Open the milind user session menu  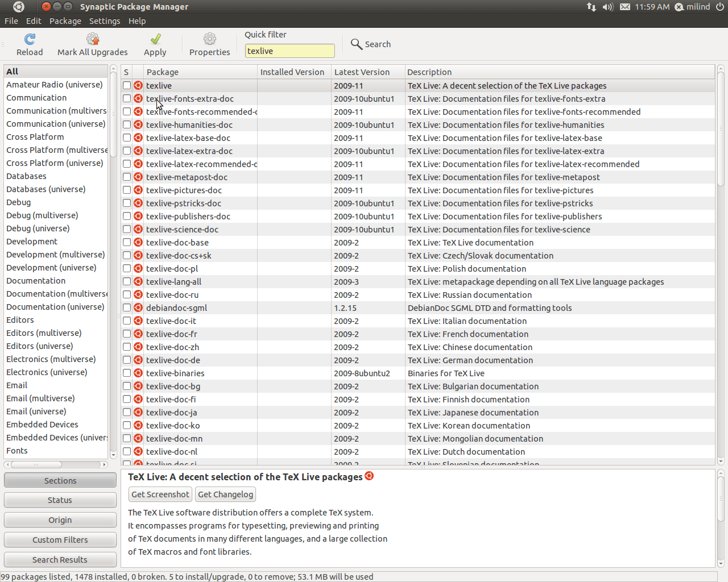(692, 7)
